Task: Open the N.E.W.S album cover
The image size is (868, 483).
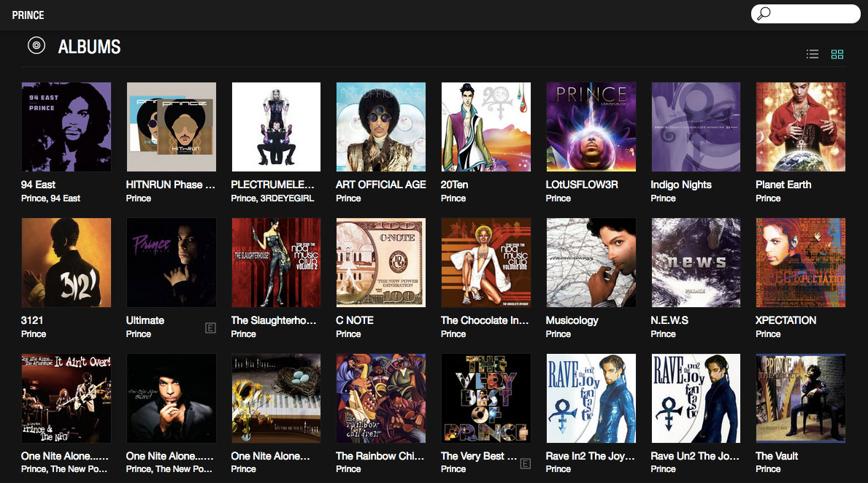Action: pyautogui.click(x=695, y=262)
